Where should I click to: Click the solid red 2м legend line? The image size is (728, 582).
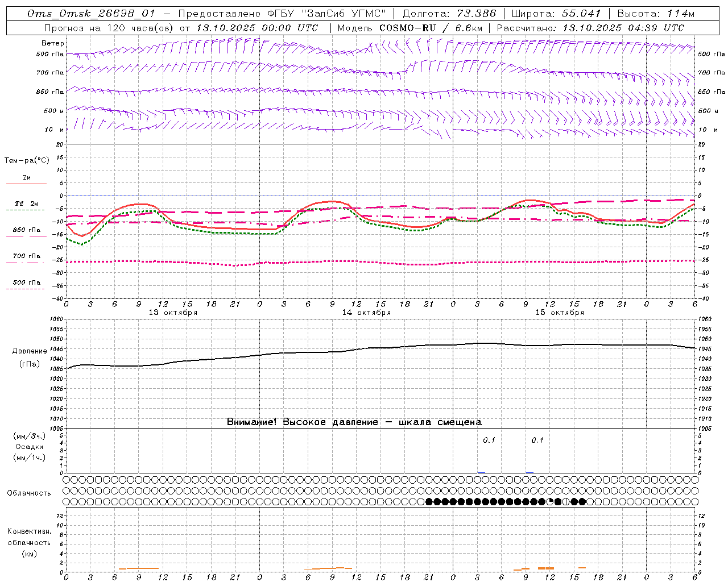26,184
